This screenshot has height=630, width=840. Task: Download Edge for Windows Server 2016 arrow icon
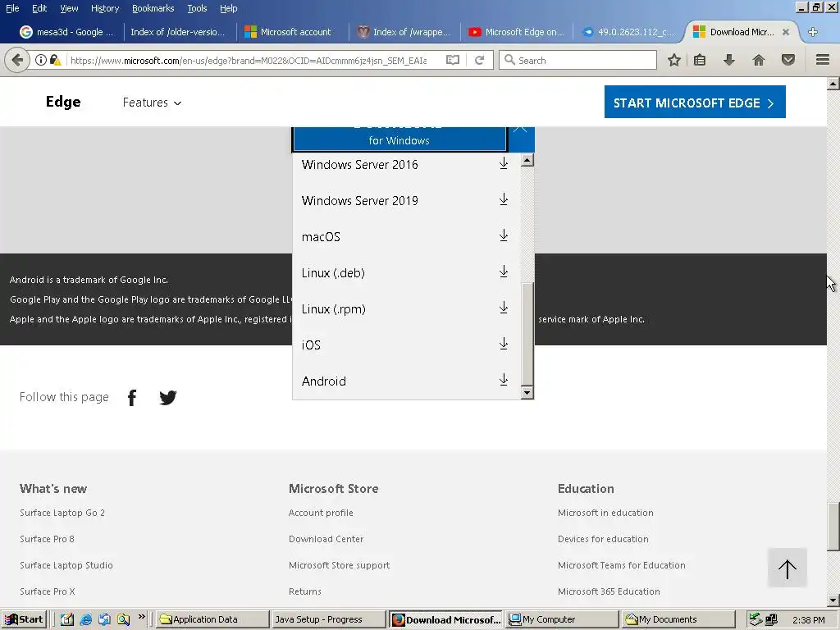point(504,163)
